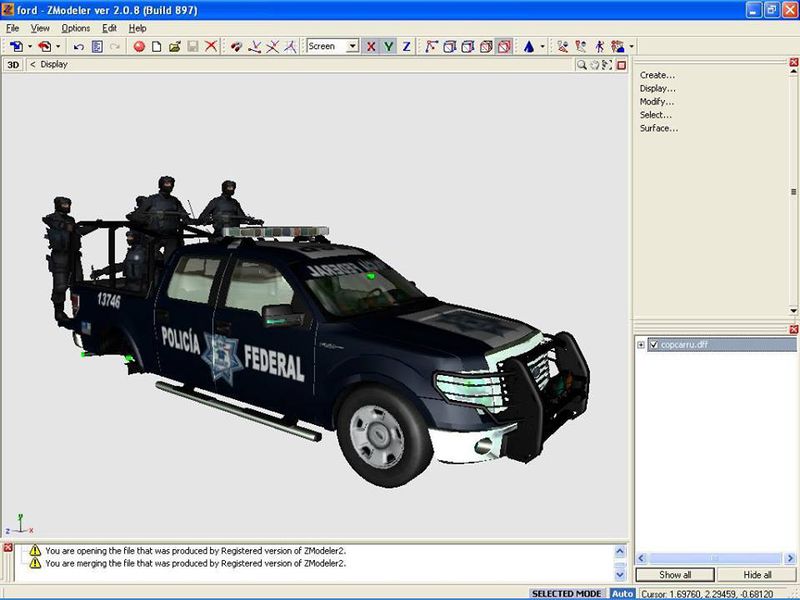Toggle the Auto status bar button
Viewport: 800px width, 600px height.
click(x=622, y=593)
